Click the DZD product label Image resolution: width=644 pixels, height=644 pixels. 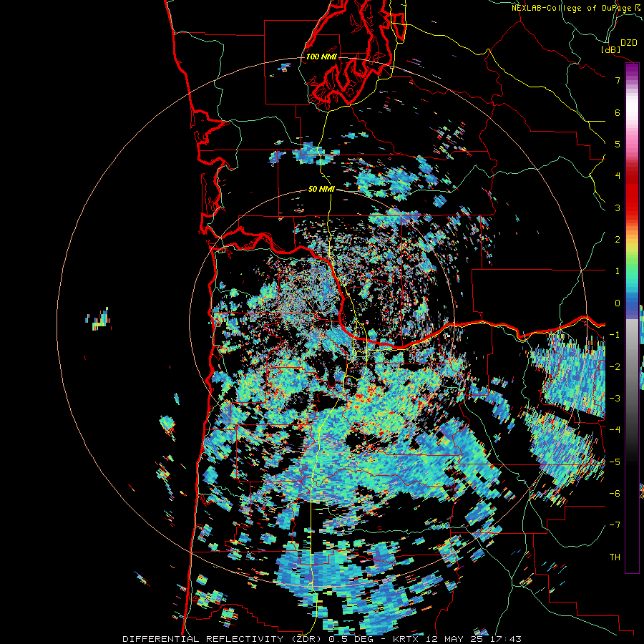(x=629, y=43)
